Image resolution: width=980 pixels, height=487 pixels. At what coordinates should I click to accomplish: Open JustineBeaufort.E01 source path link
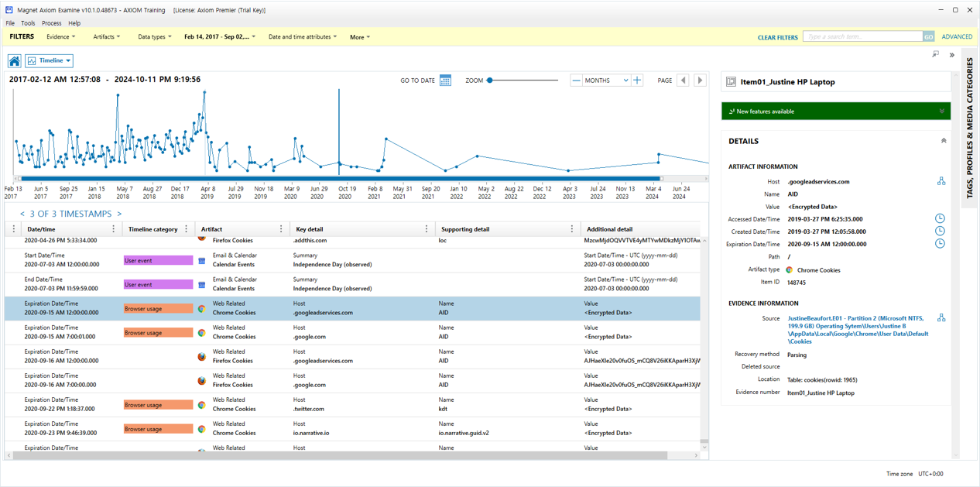[x=858, y=330]
